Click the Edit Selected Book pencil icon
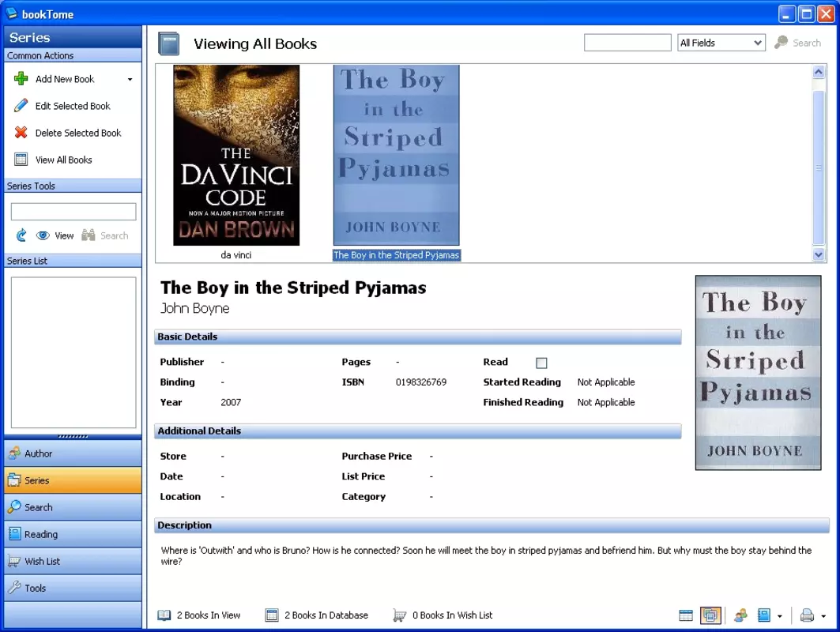This screenshot has width=840, height=632. [21, 106]
